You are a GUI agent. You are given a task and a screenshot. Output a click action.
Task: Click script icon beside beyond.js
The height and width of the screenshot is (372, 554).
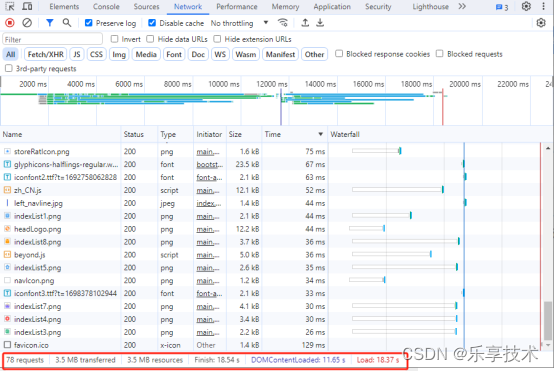[7, 255]
